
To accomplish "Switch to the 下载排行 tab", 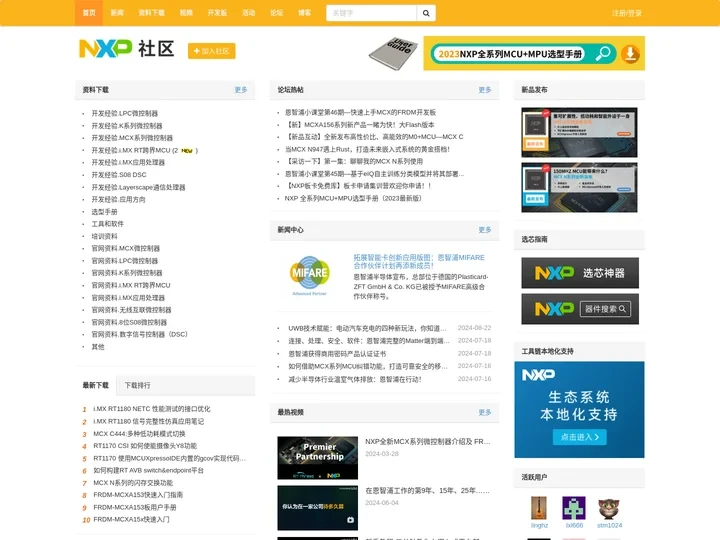I will (137, 385).
